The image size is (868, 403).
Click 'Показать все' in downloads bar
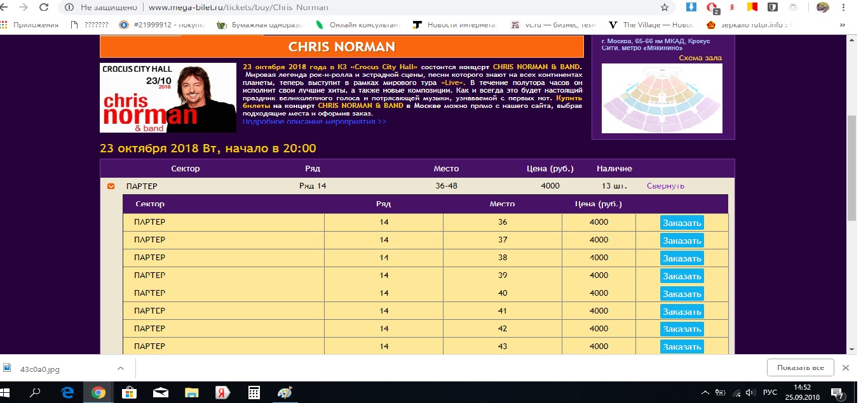(x=800, y=367)
